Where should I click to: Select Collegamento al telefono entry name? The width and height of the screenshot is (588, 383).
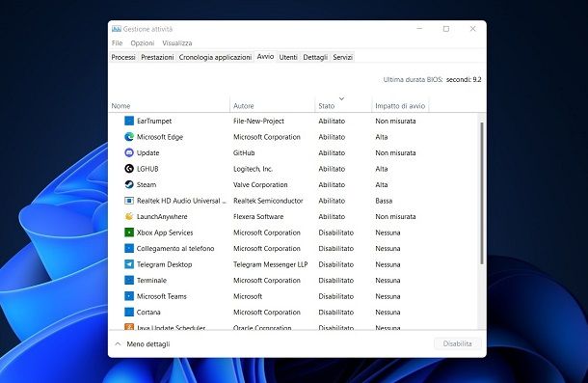(x=175, y=249)
